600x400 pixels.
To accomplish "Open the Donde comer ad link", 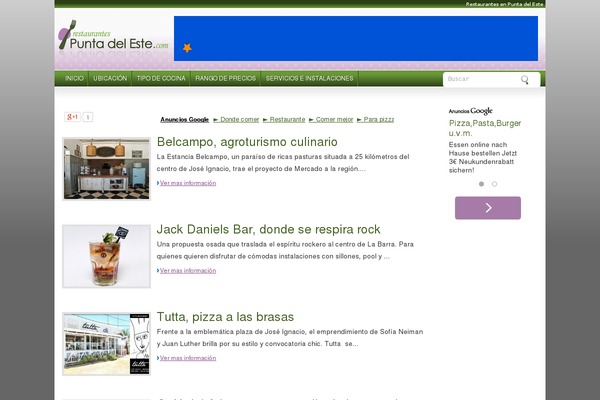I will point(236,119).
